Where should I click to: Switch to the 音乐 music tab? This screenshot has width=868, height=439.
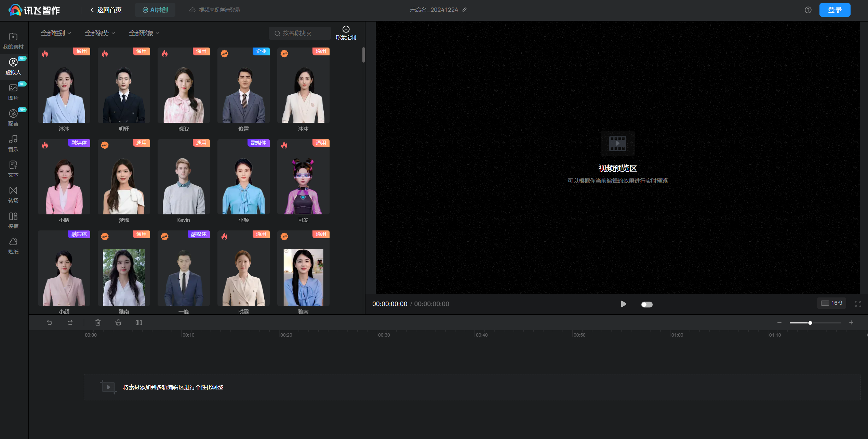[x=13, y=143]
